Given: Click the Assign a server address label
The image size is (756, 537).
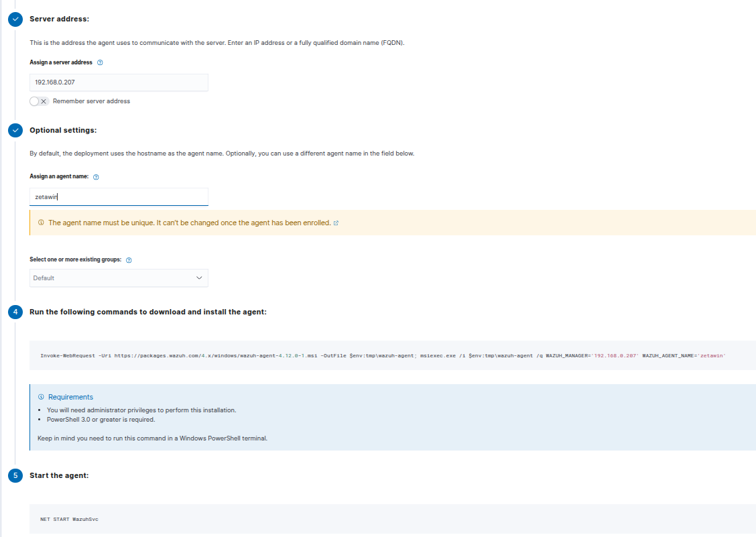Looking at the screenshot, I should (61, 62).
